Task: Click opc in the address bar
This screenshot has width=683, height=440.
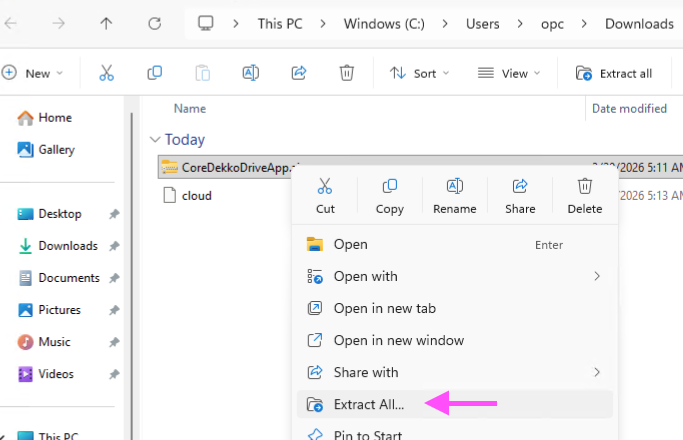Action: (552, 24)
